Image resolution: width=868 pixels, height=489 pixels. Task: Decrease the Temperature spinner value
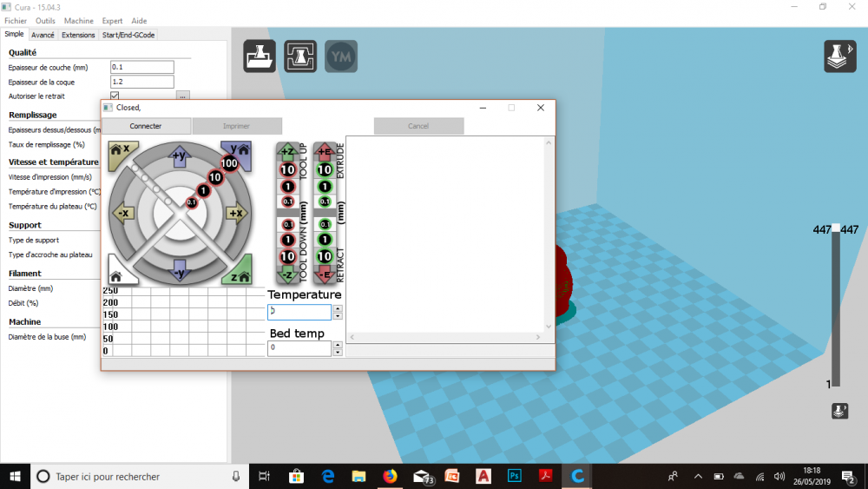tap(338, 316)
